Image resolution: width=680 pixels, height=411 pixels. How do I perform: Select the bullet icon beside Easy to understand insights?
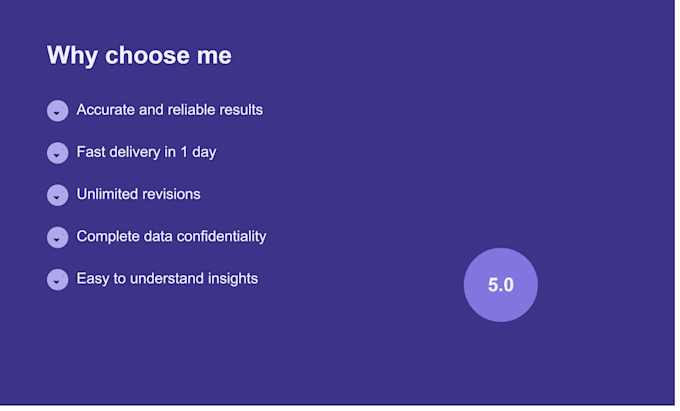pyautogui.click(x=58, y=280)
